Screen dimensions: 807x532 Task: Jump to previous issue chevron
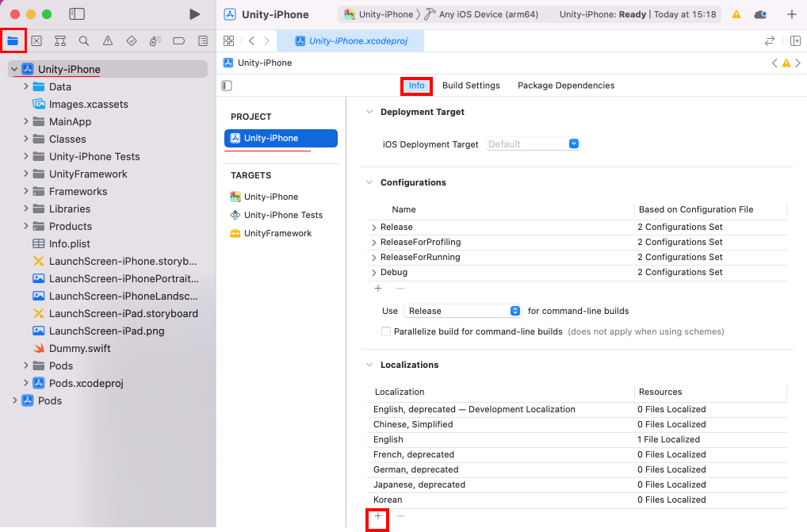pyautogui.click(x=774, y=63)
